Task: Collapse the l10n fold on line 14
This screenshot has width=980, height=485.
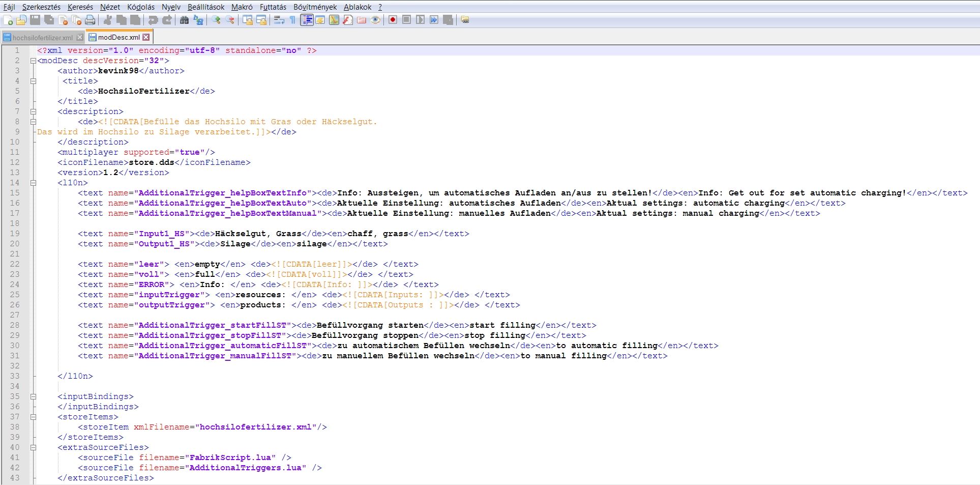Action: click(33, 183)
